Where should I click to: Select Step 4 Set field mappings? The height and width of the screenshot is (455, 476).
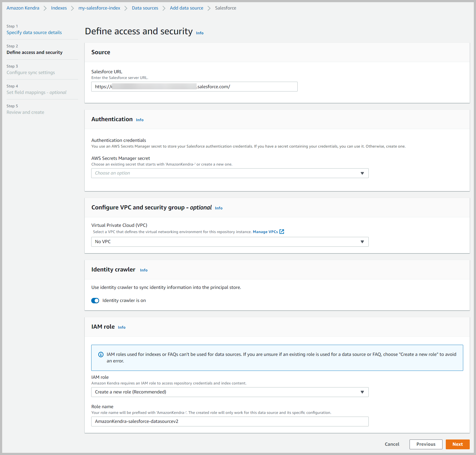[36, 92]
